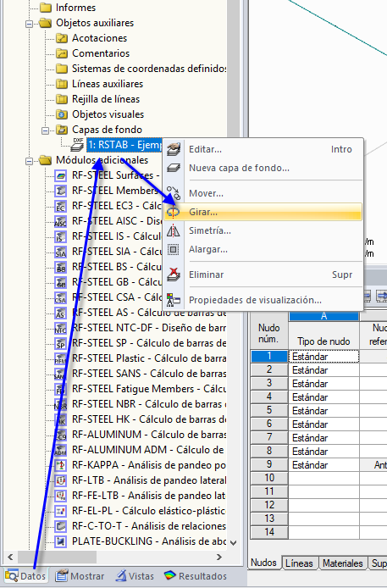The height and width of the screenshot is (588, 387).
Task: Click the navigator scroll-down arrow
Action: (233, 542)
